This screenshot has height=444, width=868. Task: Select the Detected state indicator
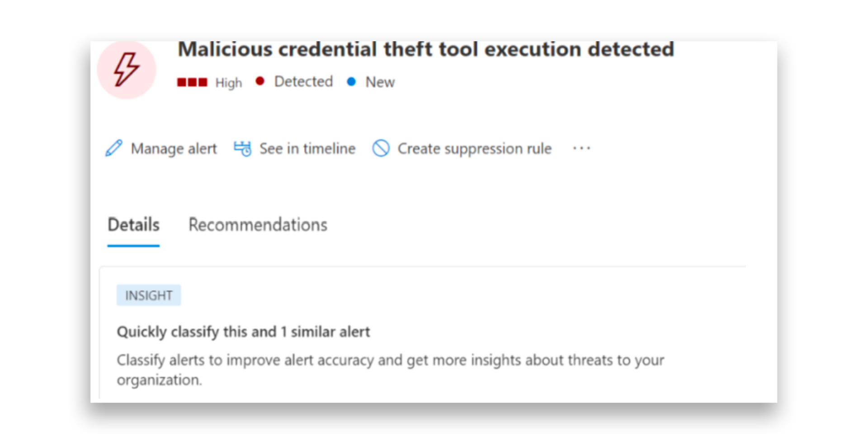[x=303, y=81]
